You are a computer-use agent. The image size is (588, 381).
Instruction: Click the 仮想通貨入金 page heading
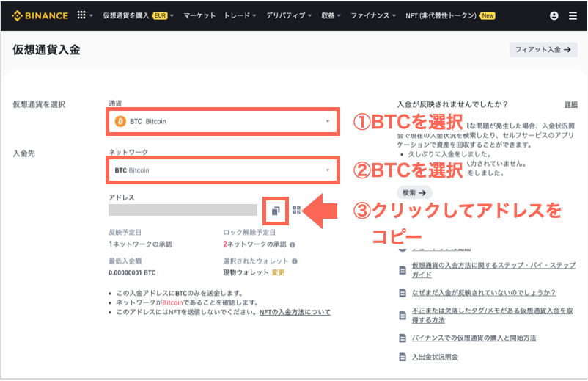46,50
